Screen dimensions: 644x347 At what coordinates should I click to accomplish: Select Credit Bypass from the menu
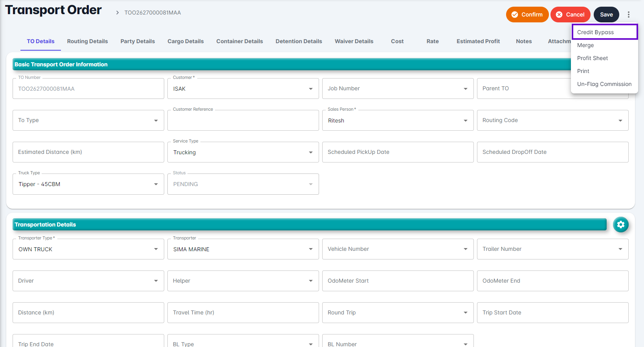(x=595, y=32)
